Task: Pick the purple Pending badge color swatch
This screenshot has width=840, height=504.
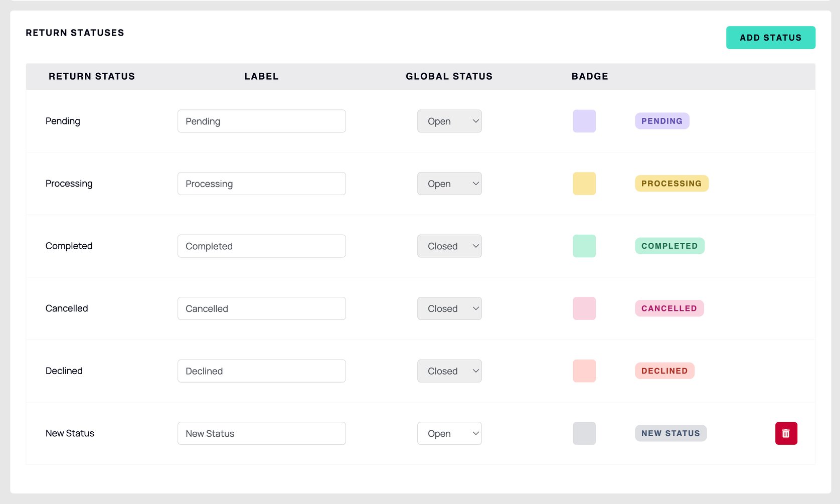Action: 584,121
